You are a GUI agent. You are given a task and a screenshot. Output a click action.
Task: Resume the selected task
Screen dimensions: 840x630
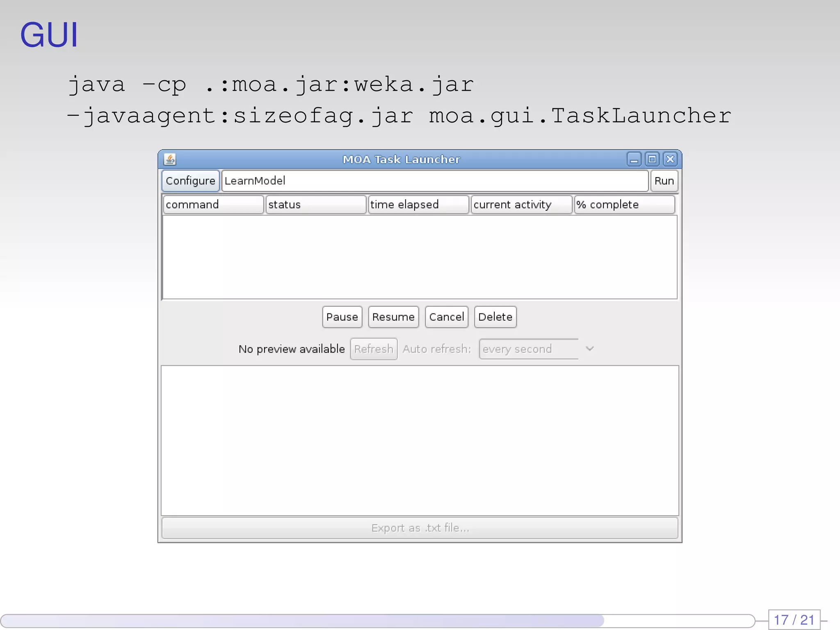[x=393, y=317]
